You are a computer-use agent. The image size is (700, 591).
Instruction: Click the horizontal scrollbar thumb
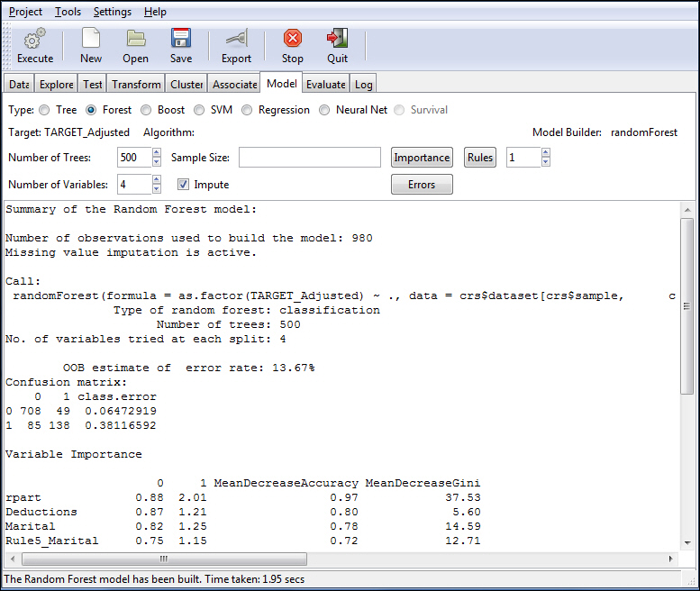(x=164, y=559)
